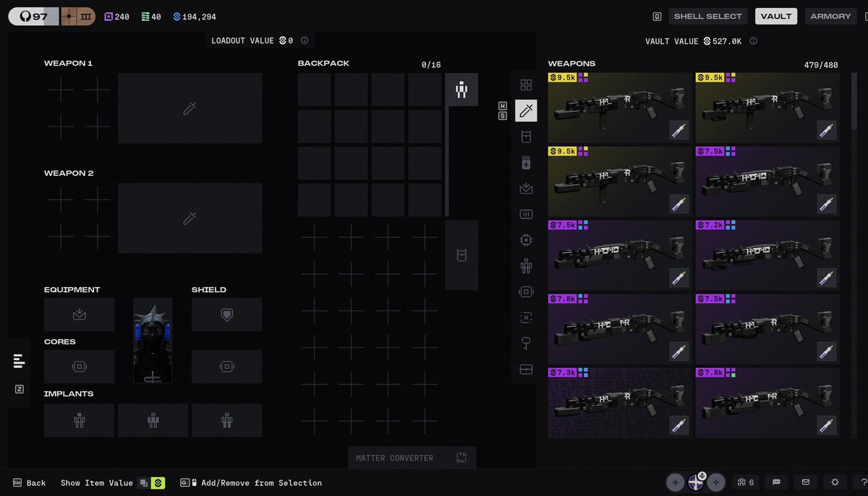Screen dimensions: 868x496
Task: Click the Vault Value 527.0K text
Action: click(x=694, y=41)
